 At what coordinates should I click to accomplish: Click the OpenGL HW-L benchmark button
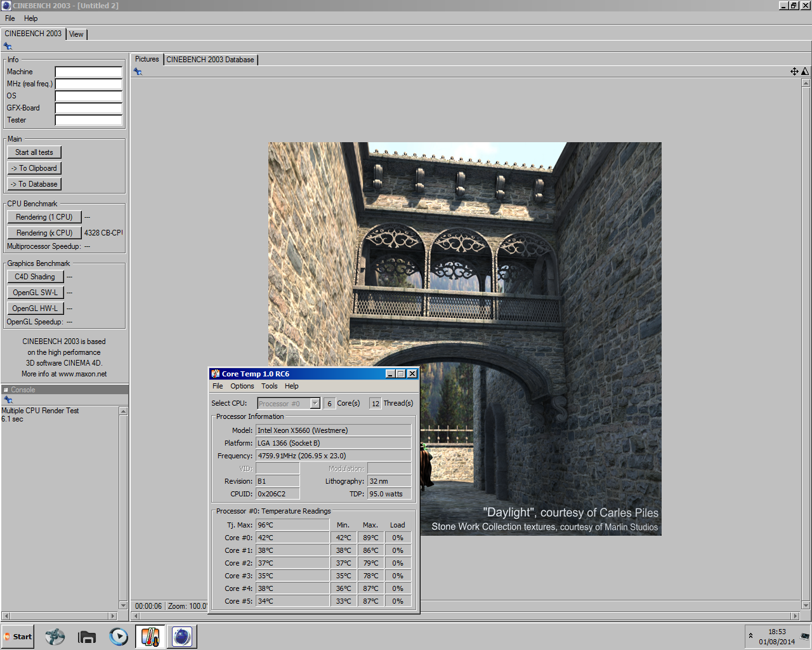coord(35,308)
